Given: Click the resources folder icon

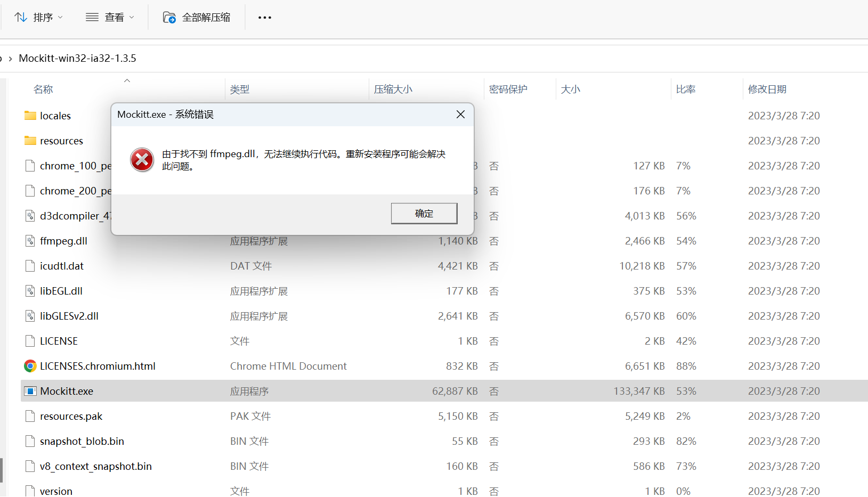Looking at the screenshot, I should (x=30, y=141).
